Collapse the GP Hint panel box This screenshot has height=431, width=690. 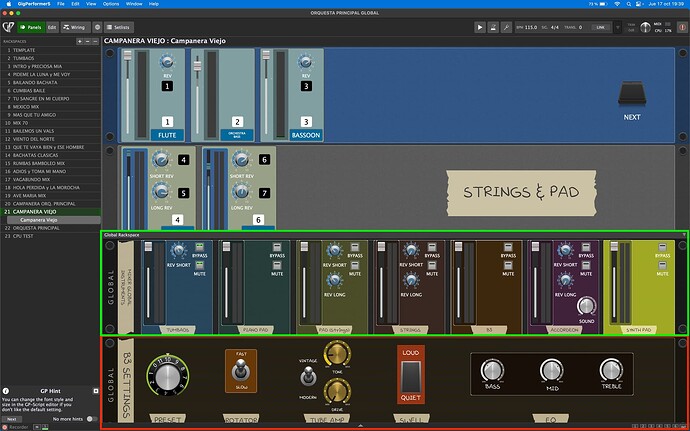[96, 391]
